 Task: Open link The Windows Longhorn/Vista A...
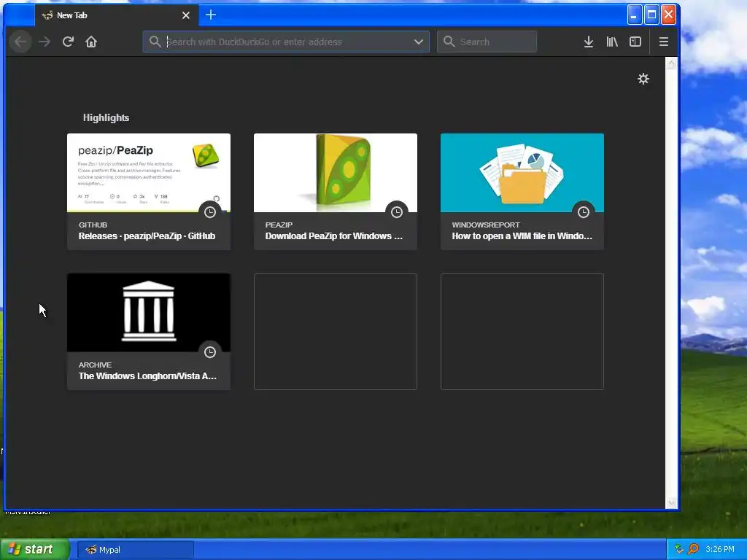point(147,376)
